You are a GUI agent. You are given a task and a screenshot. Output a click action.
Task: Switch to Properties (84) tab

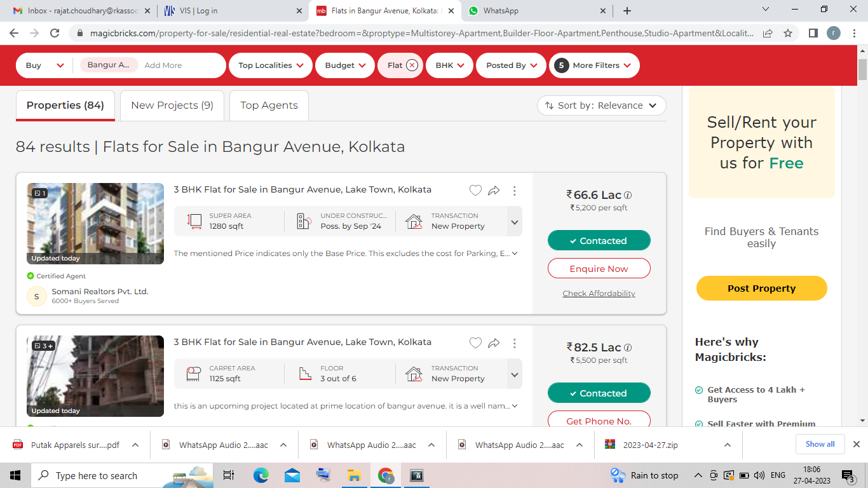[x=65, y=105]
